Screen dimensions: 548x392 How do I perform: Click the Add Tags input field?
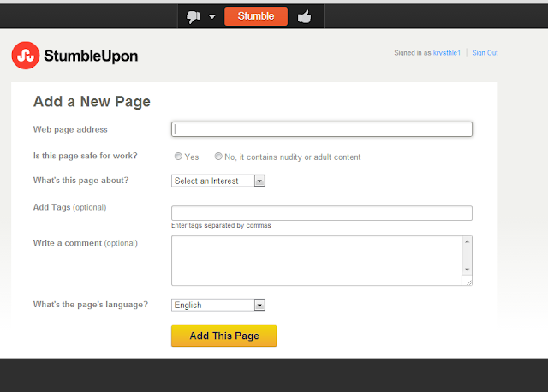pyautogui.click(x=322, y=213)
